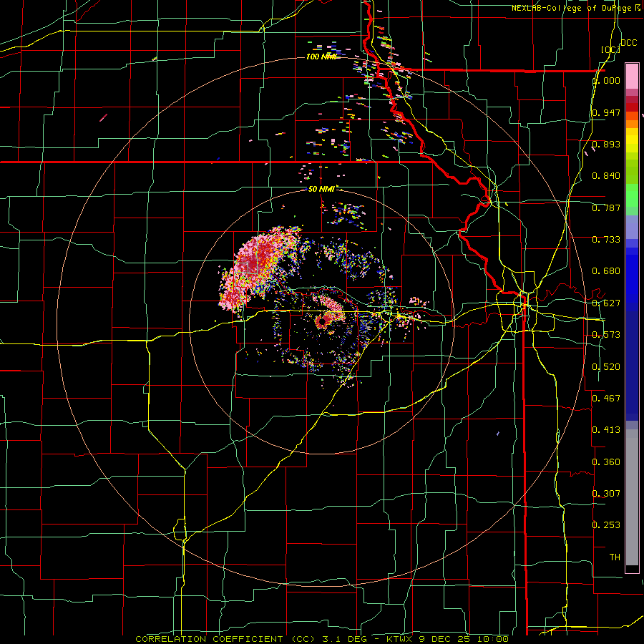Click the TH label on the color scale
The image size is (644, 644).
click(615, 557)
